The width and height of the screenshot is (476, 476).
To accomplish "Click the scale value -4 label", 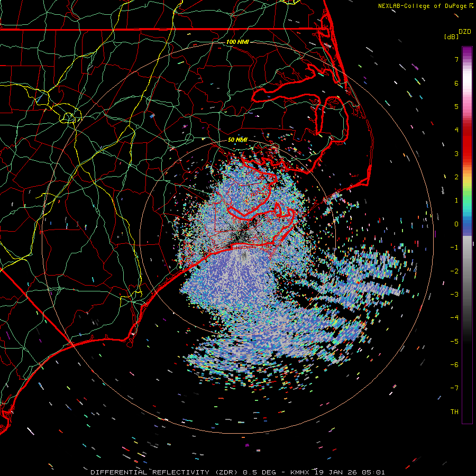I will pyautogui.click(x=454, y=318).
